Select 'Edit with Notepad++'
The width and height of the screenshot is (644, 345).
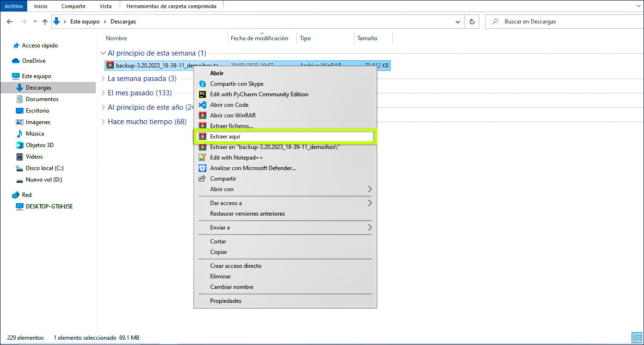coord(235,157)
